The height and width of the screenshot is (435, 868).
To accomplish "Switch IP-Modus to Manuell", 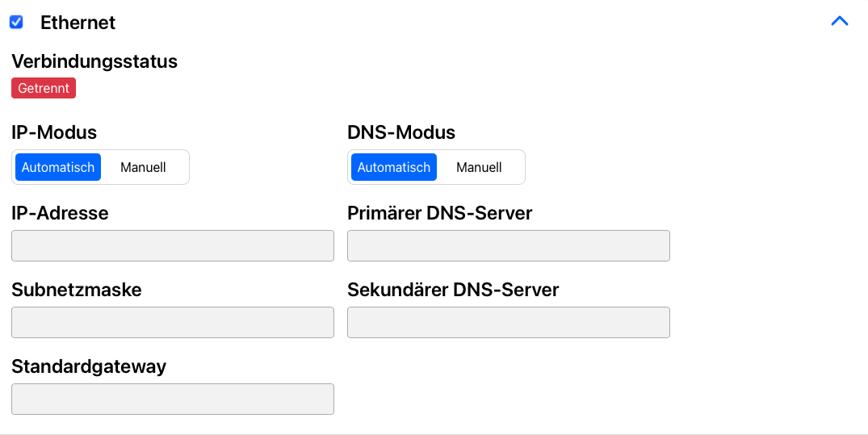I will (143, 167).
